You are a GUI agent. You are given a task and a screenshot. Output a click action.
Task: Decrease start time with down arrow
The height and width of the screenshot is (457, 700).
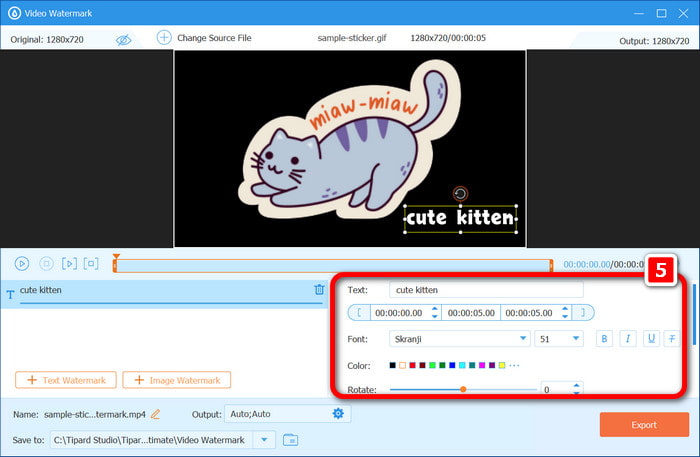434,316
